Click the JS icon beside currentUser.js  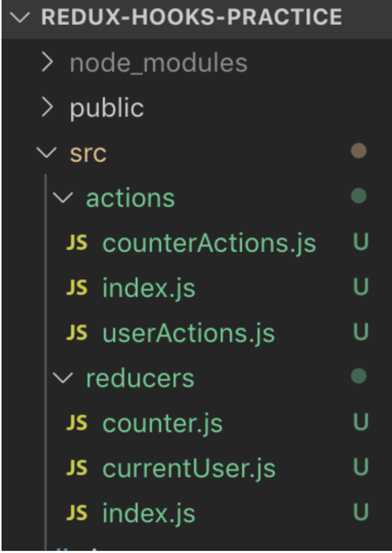click(x=76, y=468)
